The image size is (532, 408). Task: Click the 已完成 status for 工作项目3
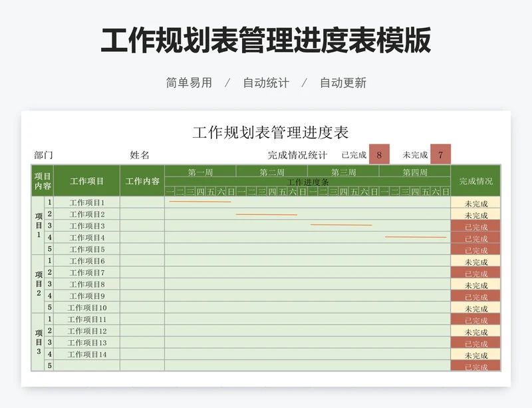pos(475,226)
